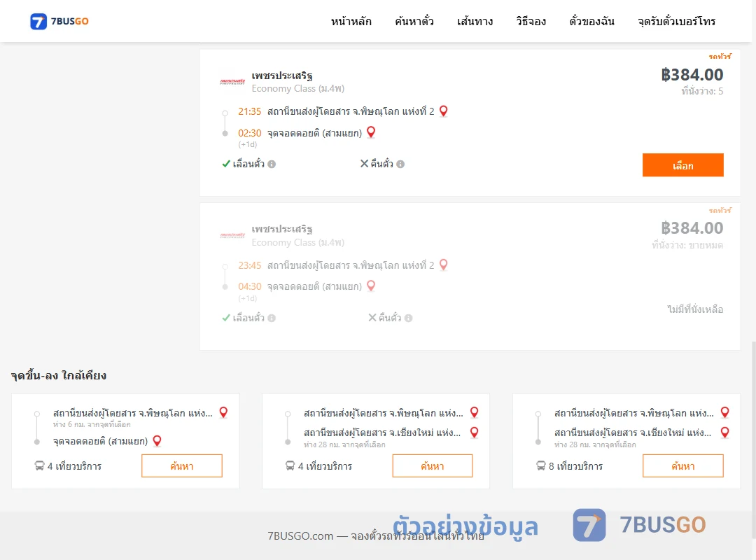Click the orange เลือก button for 21:35 trip
The width and height of the screenshot is (756, 560).
682,165
